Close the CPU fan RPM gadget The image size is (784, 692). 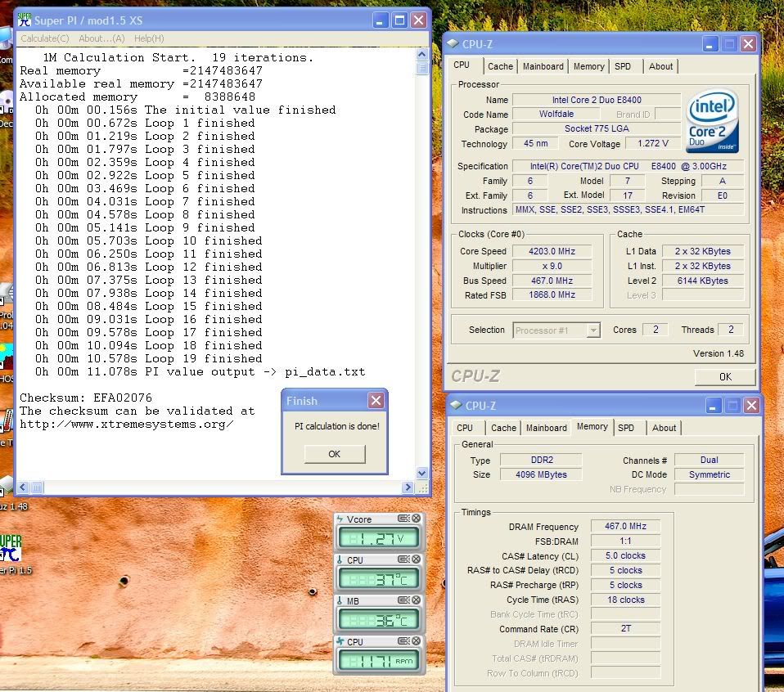[x=416, y=641]
